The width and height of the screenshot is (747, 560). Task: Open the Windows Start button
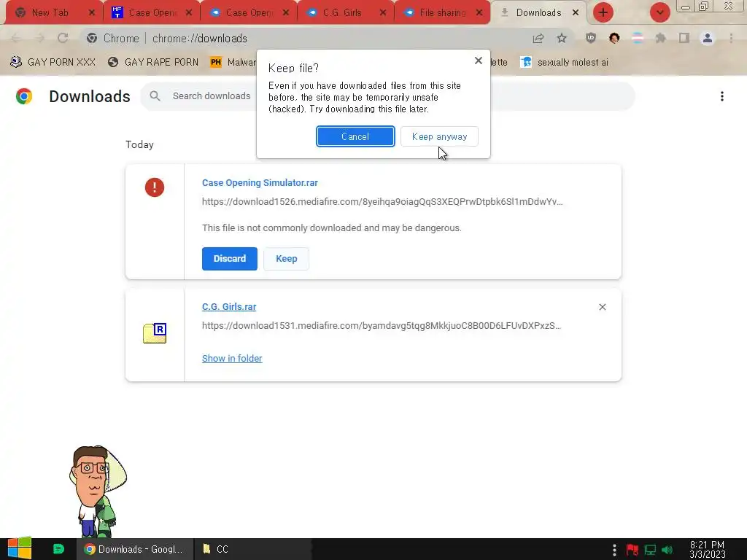pyautogui.click(x=20, y=548)
